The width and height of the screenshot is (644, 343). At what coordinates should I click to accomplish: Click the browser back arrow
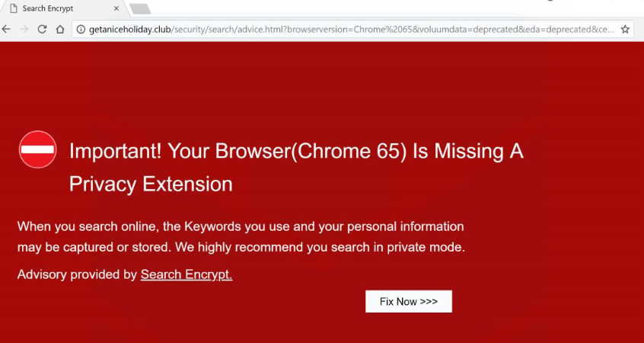(x=6, y=29)
